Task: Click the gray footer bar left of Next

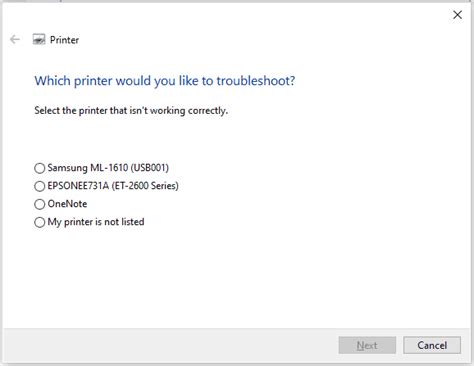Action: (170, 345)
